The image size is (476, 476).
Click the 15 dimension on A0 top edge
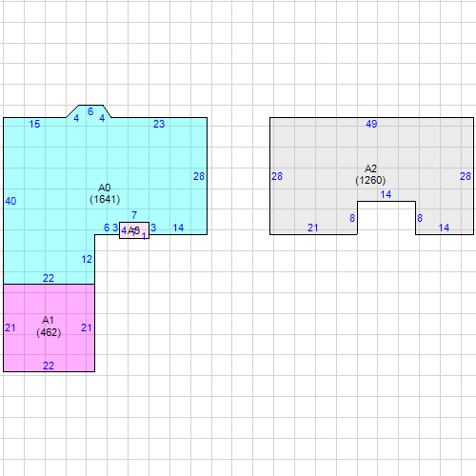(x=34, y=124)
